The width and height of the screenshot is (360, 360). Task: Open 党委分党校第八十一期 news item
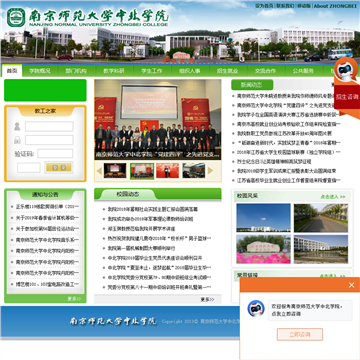159,287
